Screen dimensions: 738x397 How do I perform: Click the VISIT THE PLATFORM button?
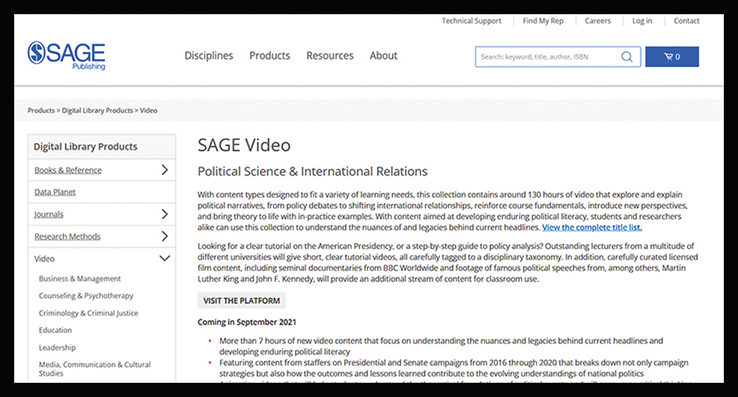pyautogui.click(x=241, y=300)
